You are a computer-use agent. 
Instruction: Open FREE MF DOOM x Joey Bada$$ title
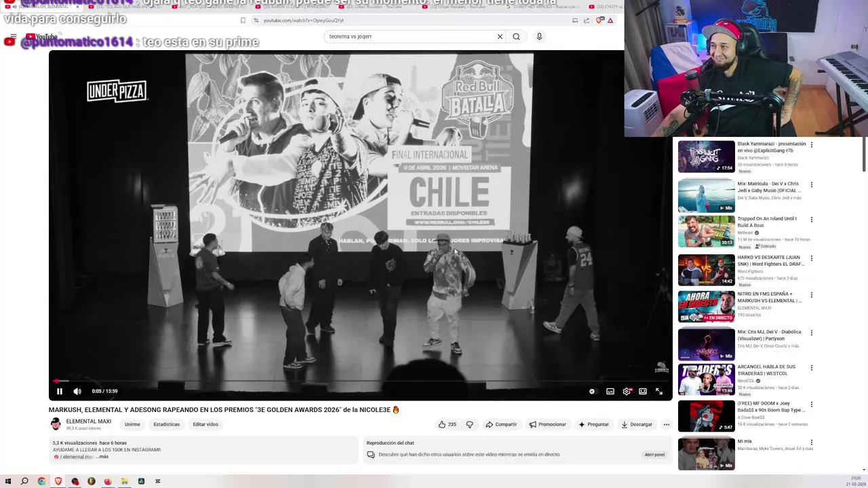(x=772, y=407)
